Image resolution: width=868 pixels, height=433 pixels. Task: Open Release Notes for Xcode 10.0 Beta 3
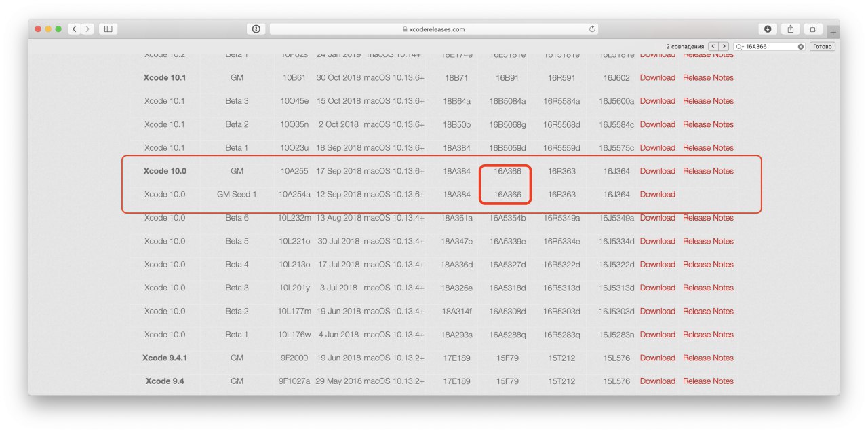tap(708, 288)
